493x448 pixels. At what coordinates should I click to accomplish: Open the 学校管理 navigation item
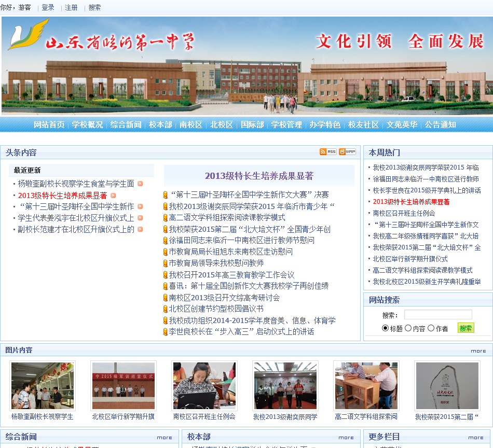(x=286, y=125)
